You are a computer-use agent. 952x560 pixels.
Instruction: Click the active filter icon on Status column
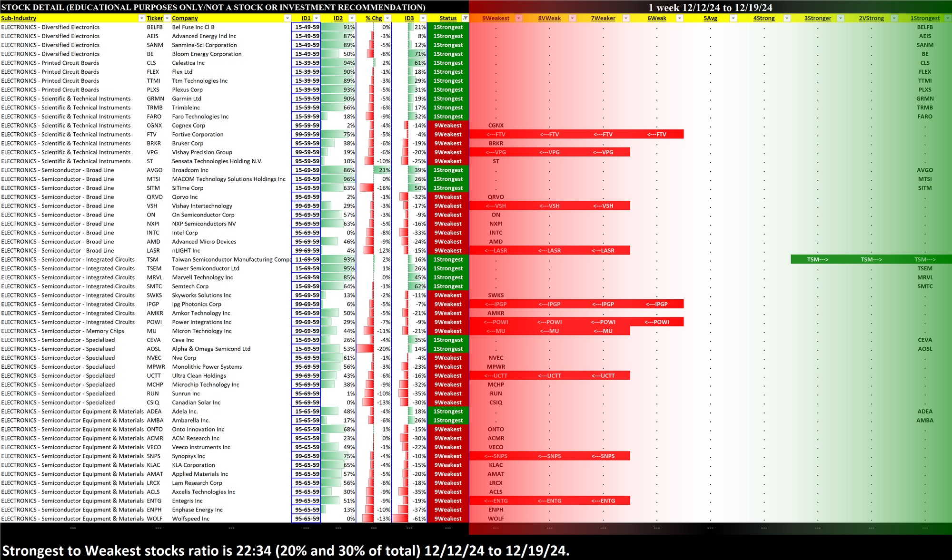click(465, 18)
